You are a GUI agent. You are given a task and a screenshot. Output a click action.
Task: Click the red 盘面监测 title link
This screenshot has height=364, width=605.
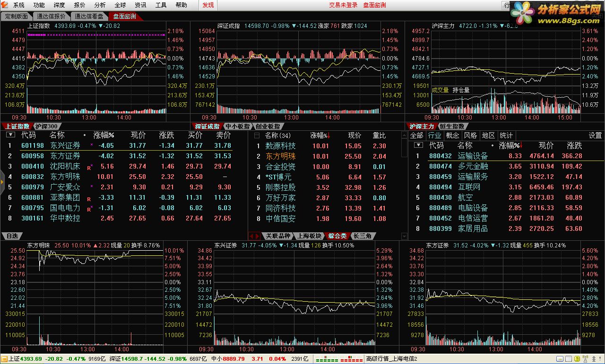point(374,5)
